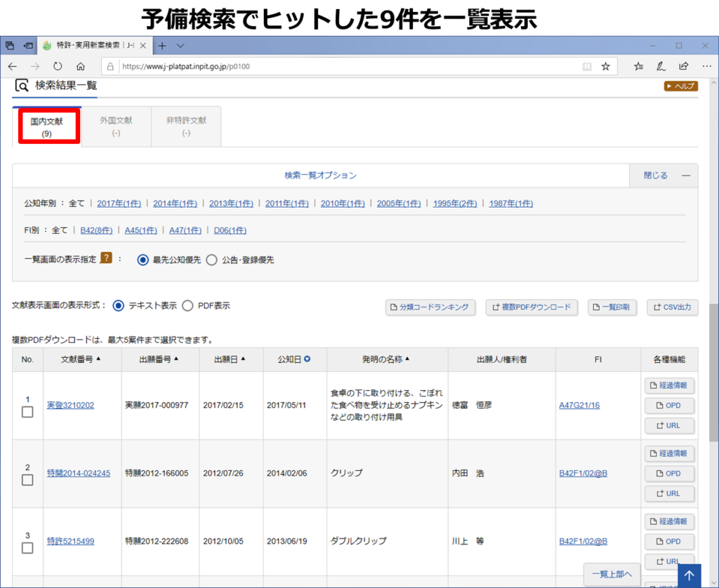Click the share icon in toolbar
The height and width of the screenshot is (588, 719).
[683, 67]
